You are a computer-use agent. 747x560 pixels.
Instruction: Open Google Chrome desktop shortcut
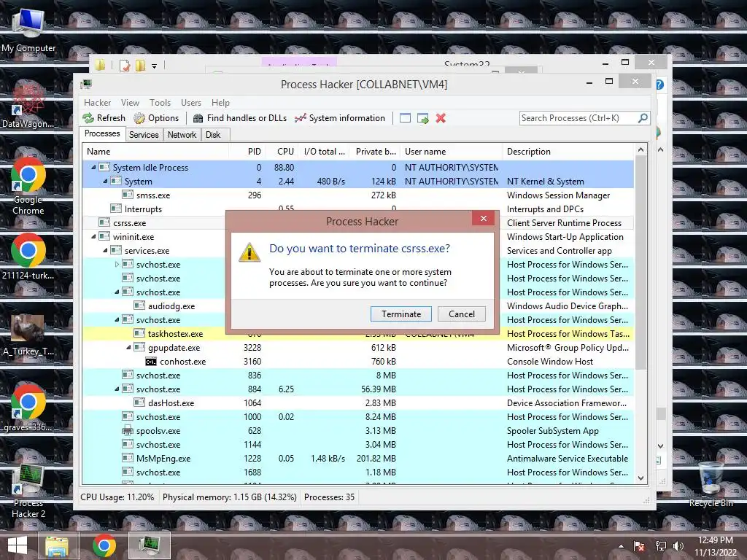(28, 186)
